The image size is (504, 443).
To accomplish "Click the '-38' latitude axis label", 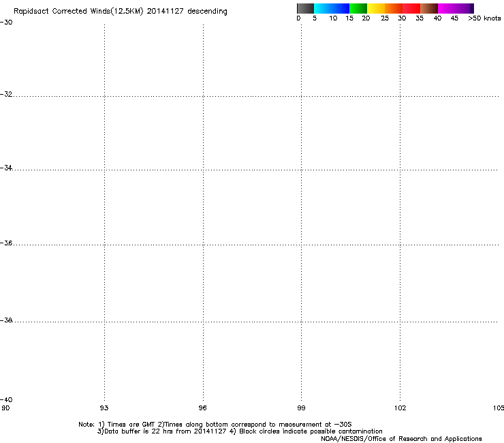I will click(x=6, y=320).
